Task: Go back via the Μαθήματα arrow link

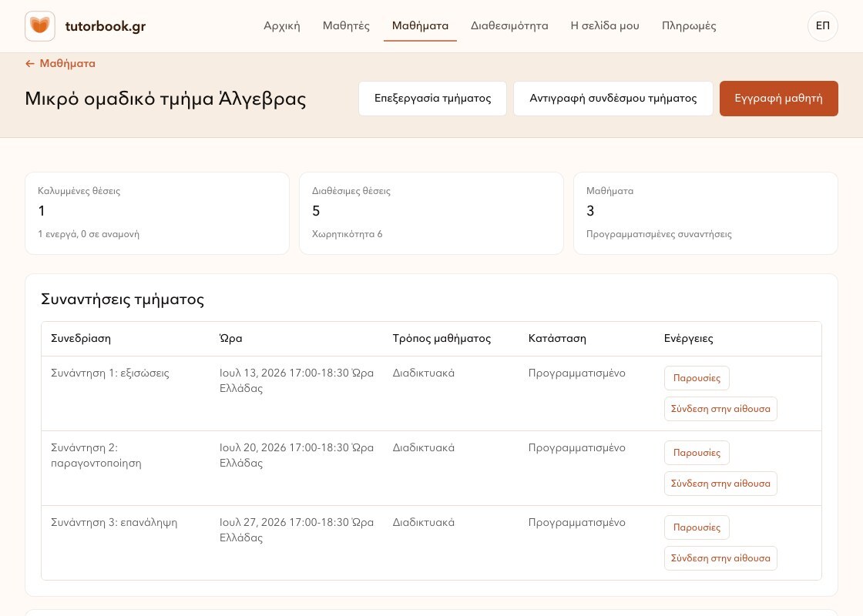Action: tap(60, 63)
